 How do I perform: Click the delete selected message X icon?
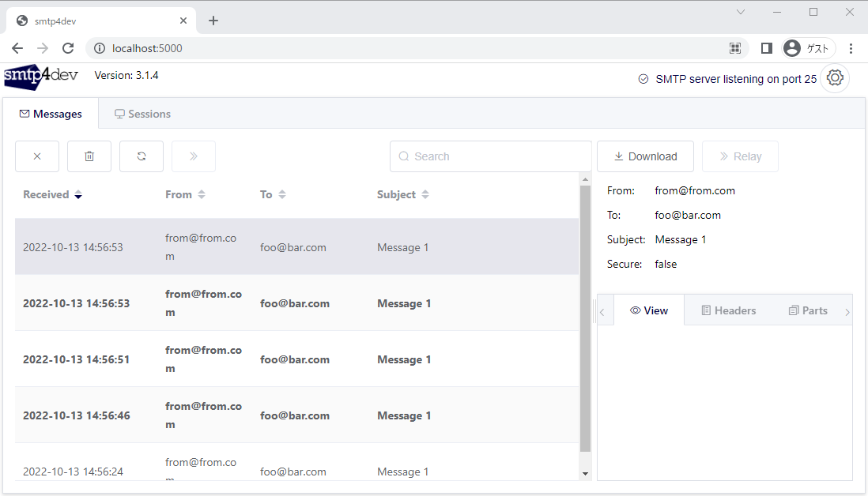coord(36,156)
